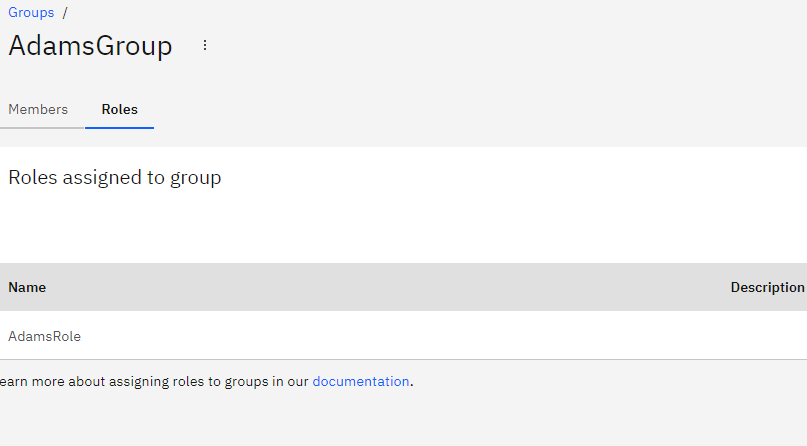Open the documentation link

pyautogui.click(x=361, y=381)
